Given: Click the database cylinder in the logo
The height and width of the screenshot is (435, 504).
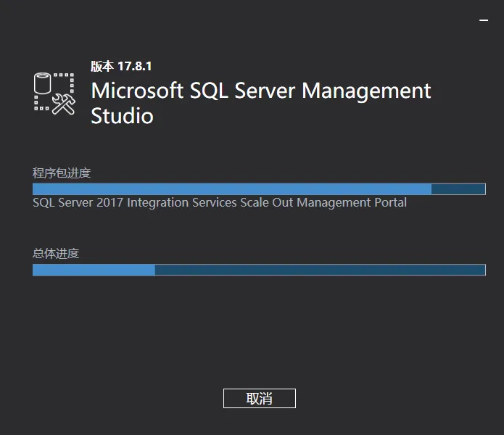Looking at the screenshot, I should [44, 84].
